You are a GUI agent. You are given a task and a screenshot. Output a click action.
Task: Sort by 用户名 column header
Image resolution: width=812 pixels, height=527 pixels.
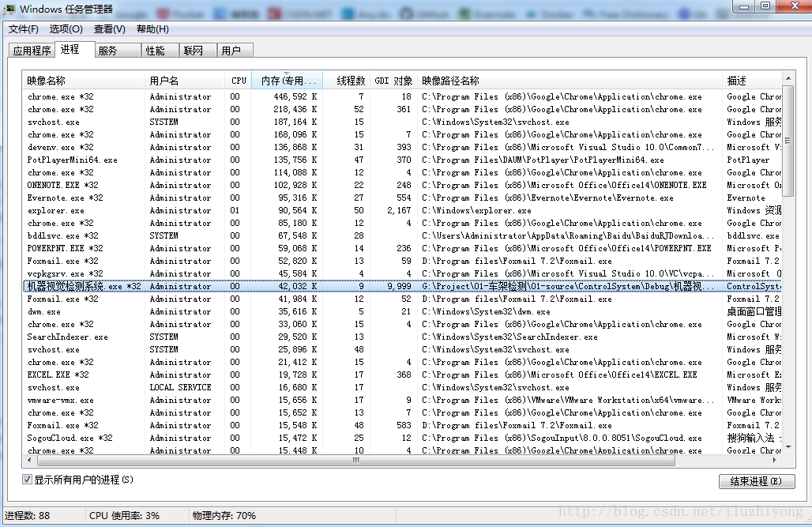click(185, 81)
